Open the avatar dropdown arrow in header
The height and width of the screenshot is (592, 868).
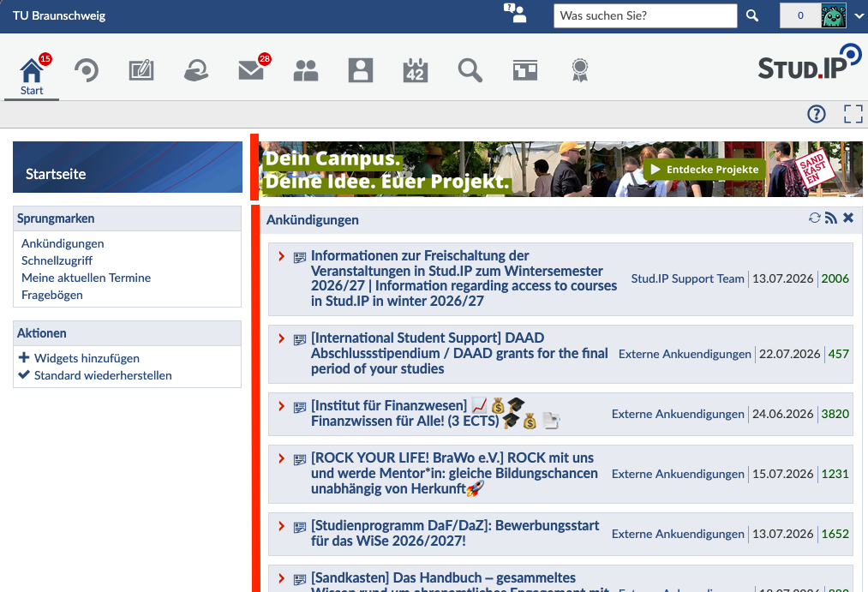859,16
